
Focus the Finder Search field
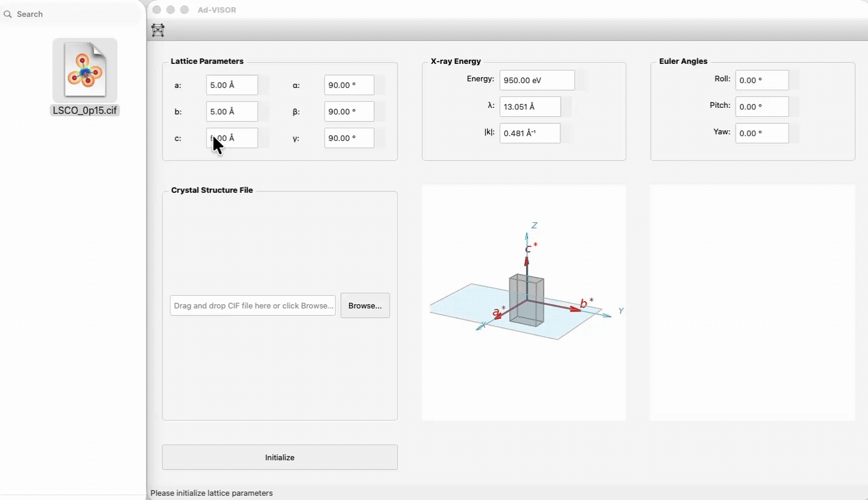click(x=71, y=14)
